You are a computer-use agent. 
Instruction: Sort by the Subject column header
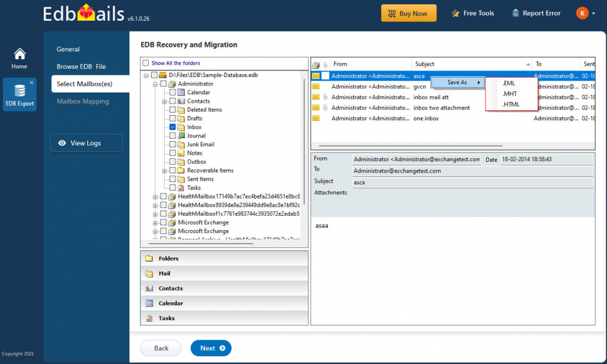click(x=472, y=64)
